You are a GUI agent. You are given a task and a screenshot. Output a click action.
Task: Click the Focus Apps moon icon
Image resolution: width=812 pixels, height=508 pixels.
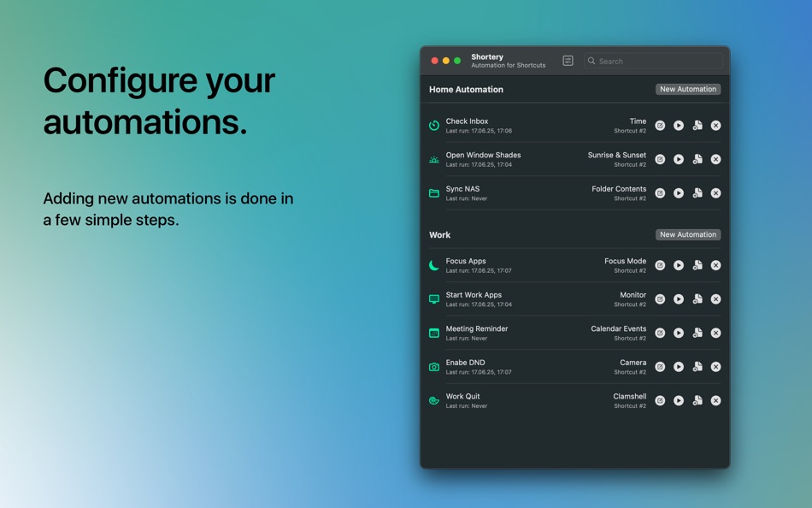click(434, 265)
